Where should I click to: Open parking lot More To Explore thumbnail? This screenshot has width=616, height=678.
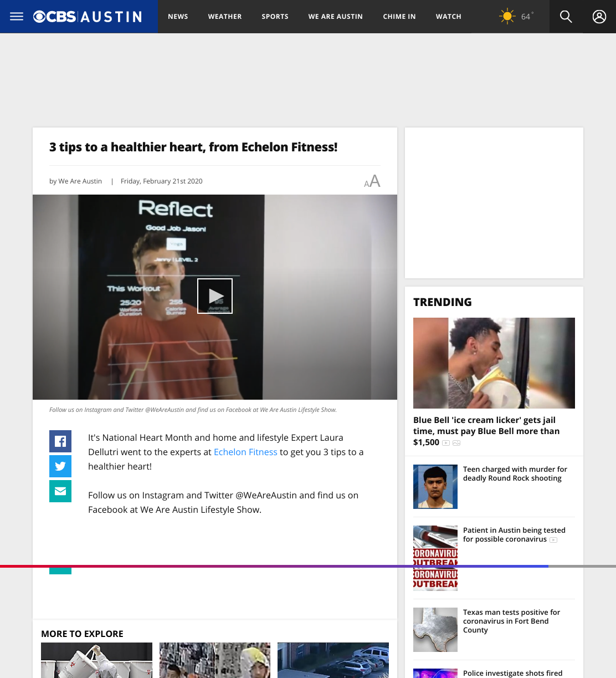pos(333,660)
